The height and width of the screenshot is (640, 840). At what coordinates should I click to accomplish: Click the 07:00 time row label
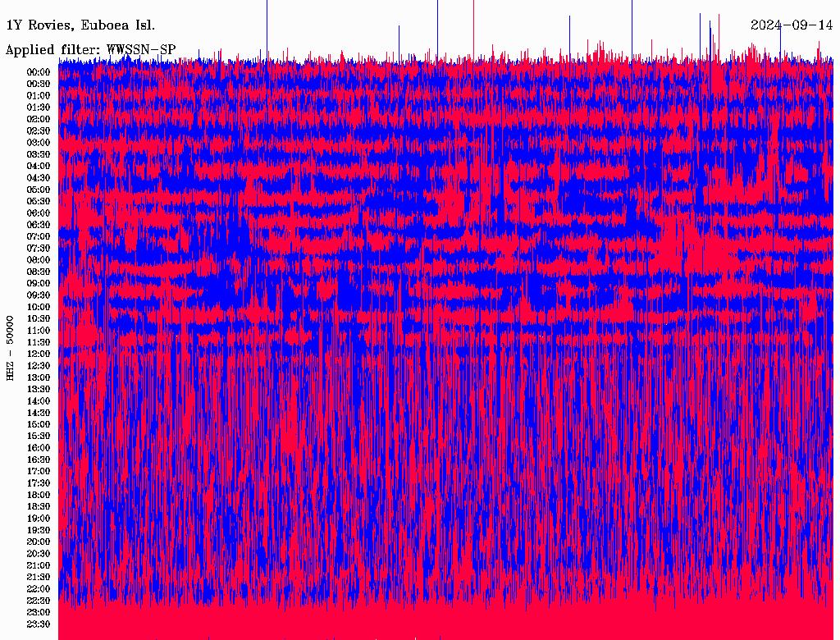(x=39, y=236)
